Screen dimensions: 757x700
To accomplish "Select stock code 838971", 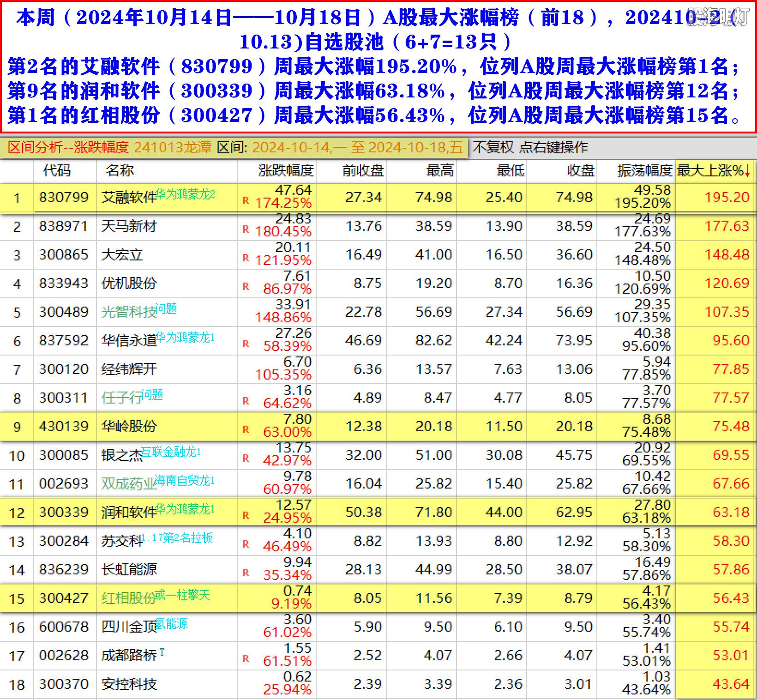I will [63, 226].
